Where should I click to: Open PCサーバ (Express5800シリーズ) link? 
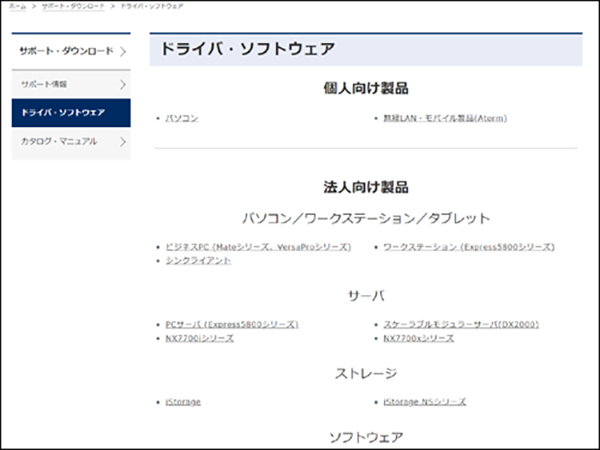[232, 325]
